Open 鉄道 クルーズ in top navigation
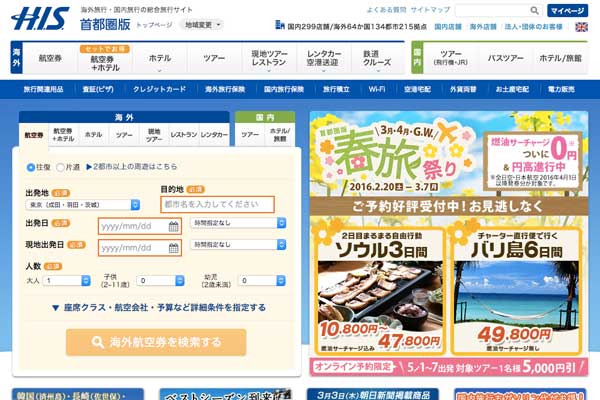 pyautogui.click(x=377, y=59)
